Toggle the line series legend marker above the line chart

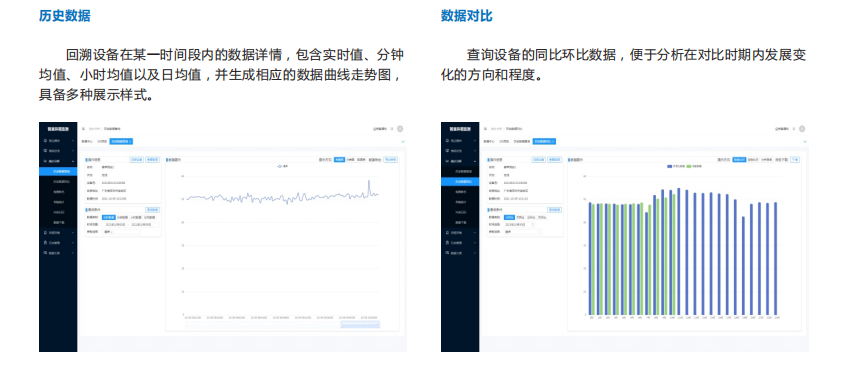point(280,166)
